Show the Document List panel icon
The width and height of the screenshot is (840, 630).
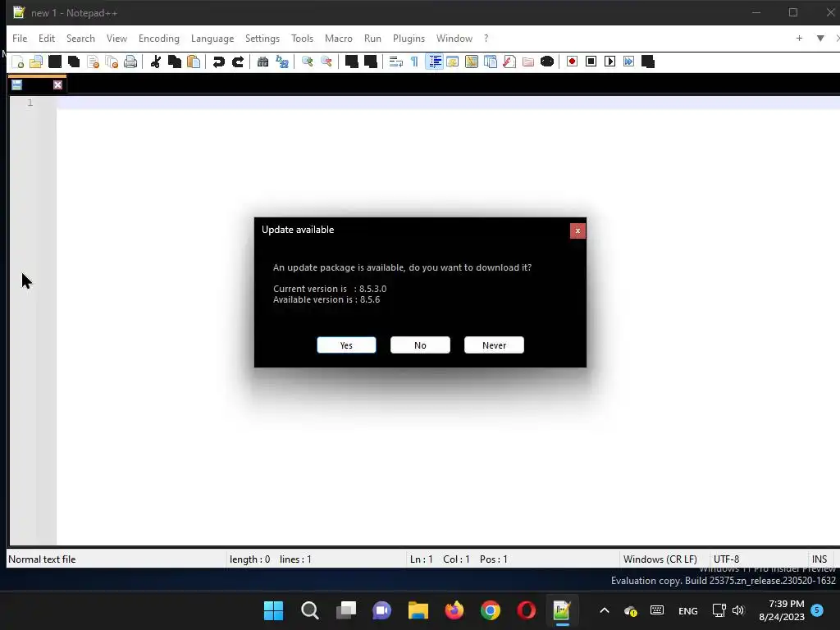(491, 62)
